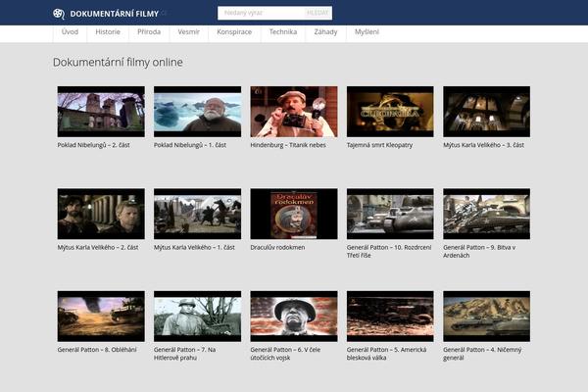Open Generál Patton 6 helmet thumbnail

[294, 317]
